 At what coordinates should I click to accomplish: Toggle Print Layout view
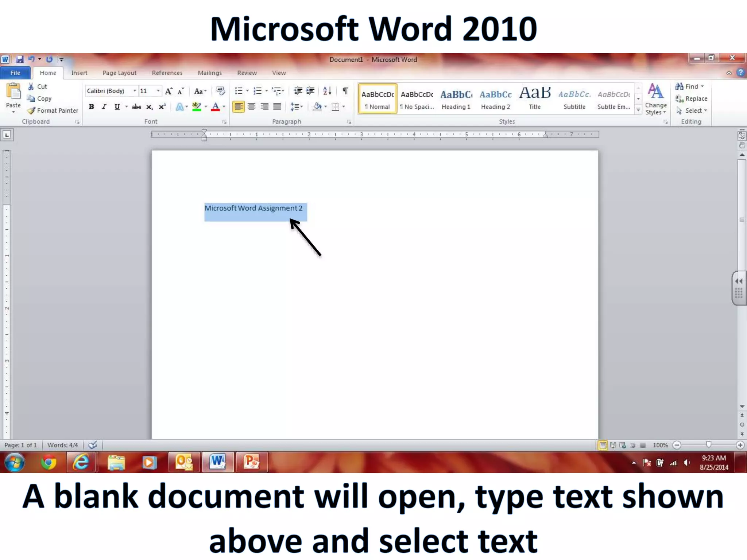[x=603, y=445]
